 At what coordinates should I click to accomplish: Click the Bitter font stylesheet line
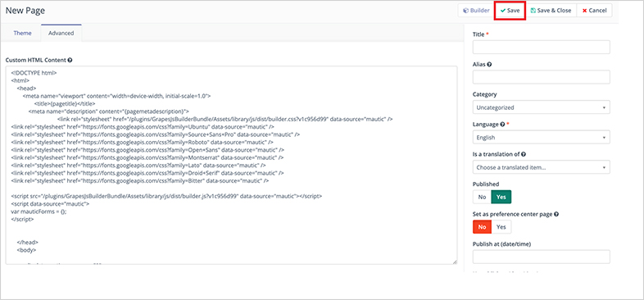(140, 181)
